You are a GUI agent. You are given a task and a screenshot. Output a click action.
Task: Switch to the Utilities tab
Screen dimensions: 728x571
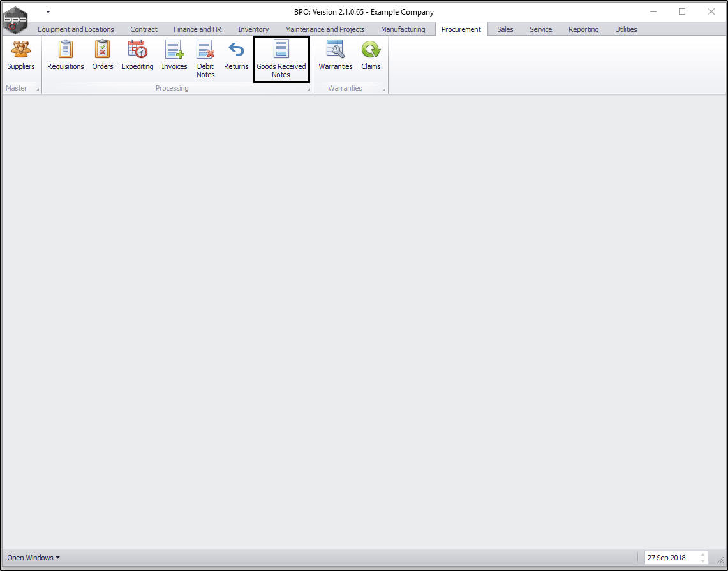pos(626,29)
